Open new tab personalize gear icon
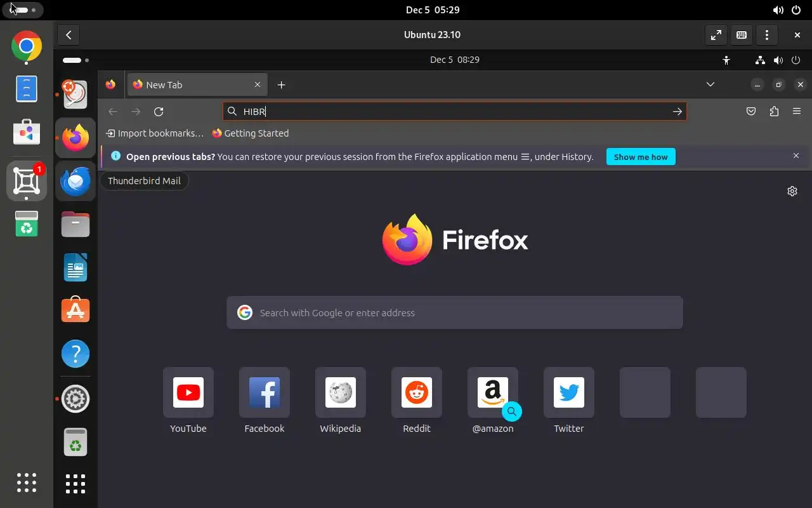Viewport: 812px width, 508px height. pyautogui.click(x=792, y=191)
